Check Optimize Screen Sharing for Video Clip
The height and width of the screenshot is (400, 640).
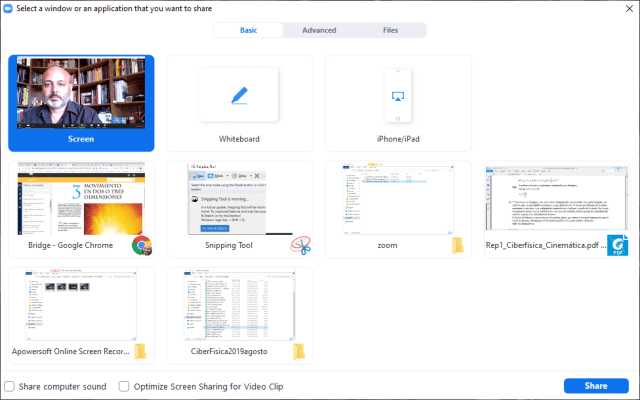tap(124, 386)
